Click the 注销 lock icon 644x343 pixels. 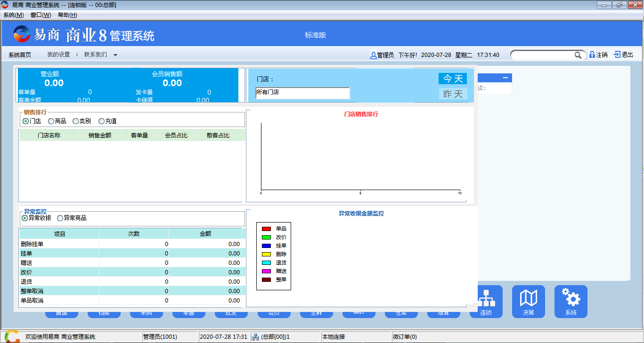point(592,55)
